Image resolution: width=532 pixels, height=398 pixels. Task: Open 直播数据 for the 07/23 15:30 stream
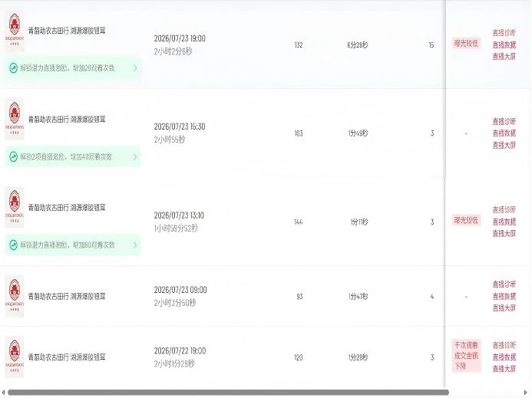point(504,133)
